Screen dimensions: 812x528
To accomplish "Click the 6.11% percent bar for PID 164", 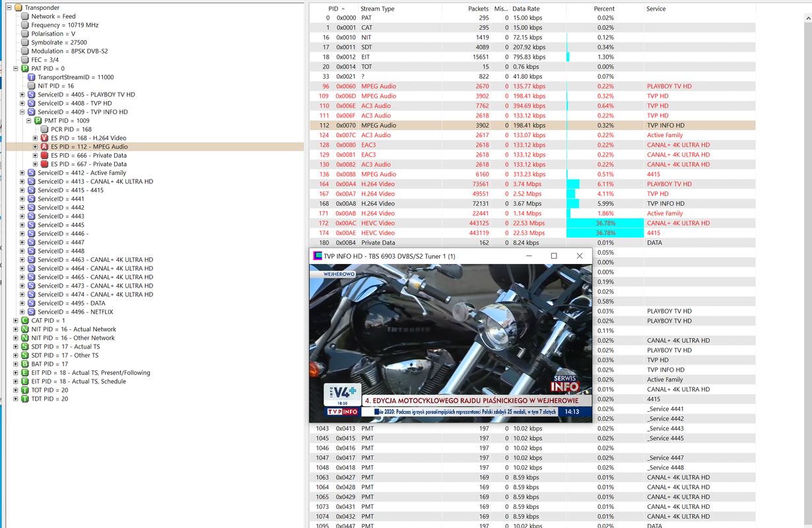I will (x=573, y=184).
